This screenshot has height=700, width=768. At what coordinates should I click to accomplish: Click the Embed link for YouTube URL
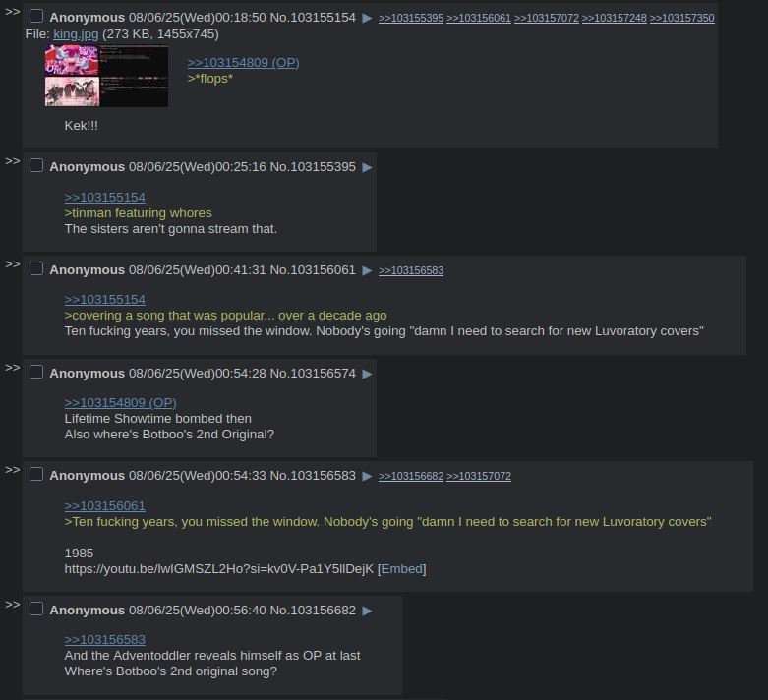(x=401, y=569)
